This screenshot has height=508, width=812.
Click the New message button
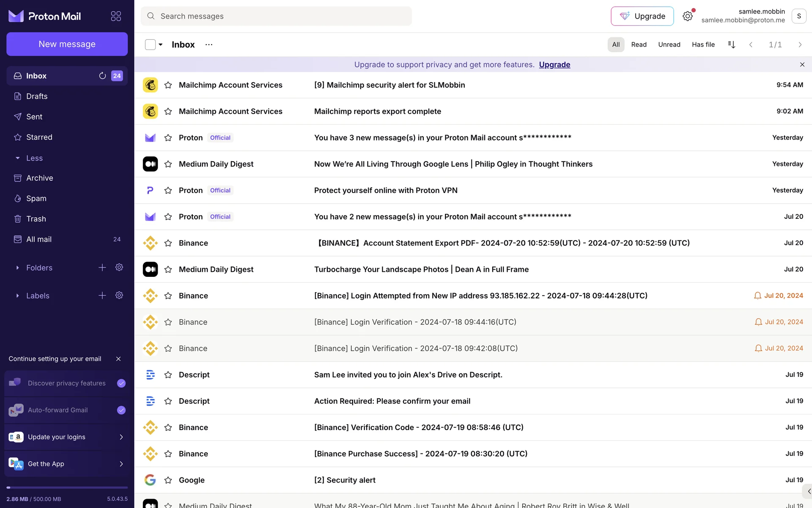coord(67,44)
